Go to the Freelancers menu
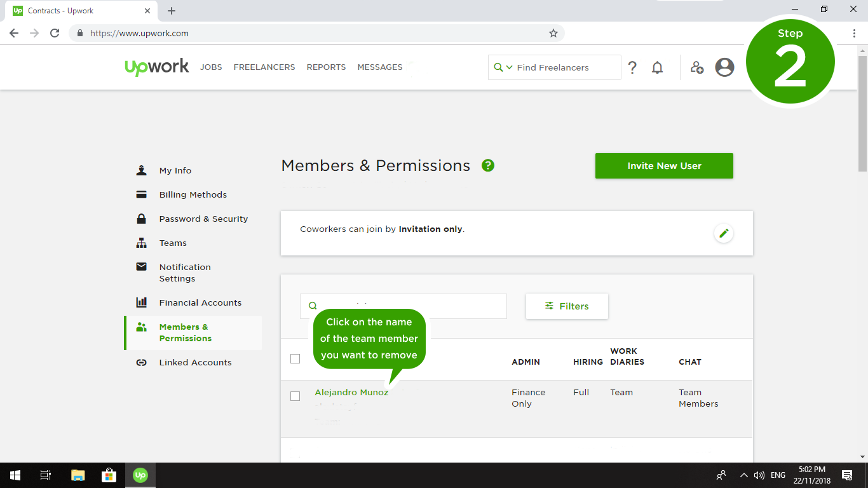Viewport: 868px width, 488px height. [264, 67]
